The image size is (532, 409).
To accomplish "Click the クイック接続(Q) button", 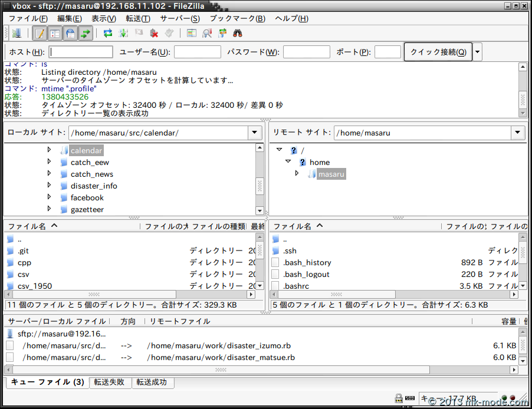I will pos(438,52).
